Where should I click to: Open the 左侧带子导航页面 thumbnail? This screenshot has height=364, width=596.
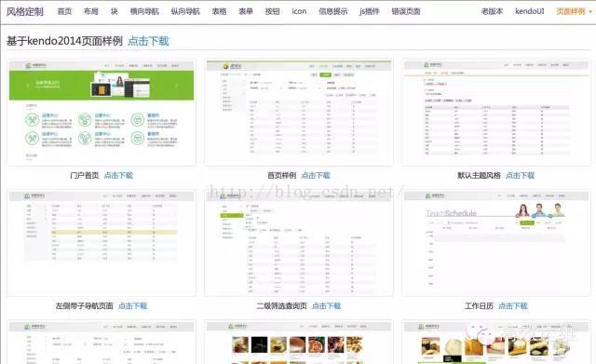pos(102,243)
